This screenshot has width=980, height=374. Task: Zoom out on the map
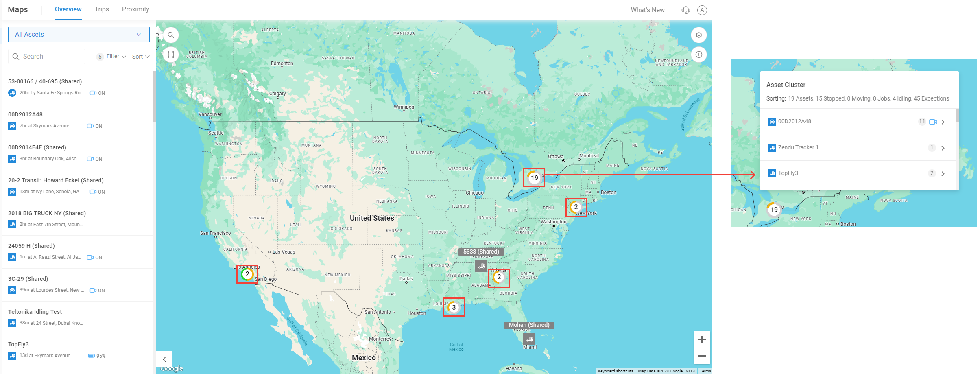702,356
